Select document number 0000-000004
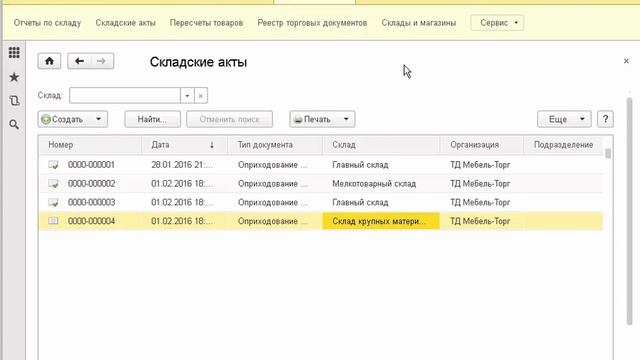The width and height of the screenshot is (640, 360). point(91,221)
